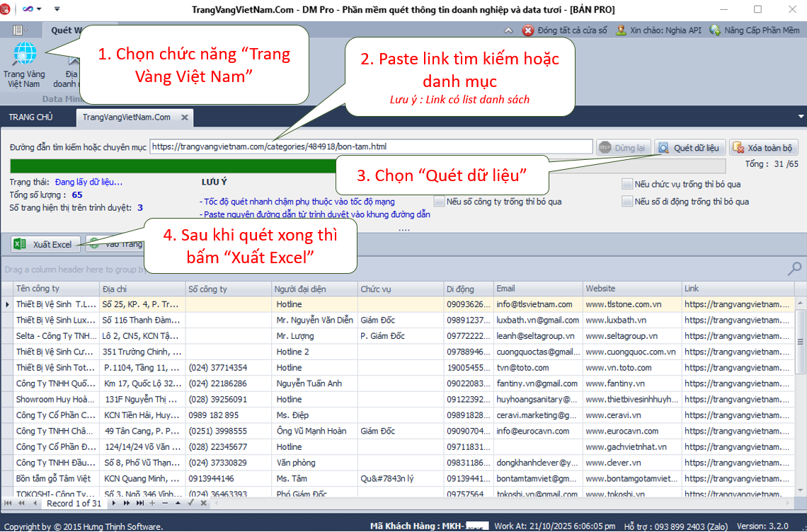This screenshot has height=532, width=807.
Task: Click Nâng Cấp Phần Mềm upgrade icon
Action: click(x=715, y=30)
